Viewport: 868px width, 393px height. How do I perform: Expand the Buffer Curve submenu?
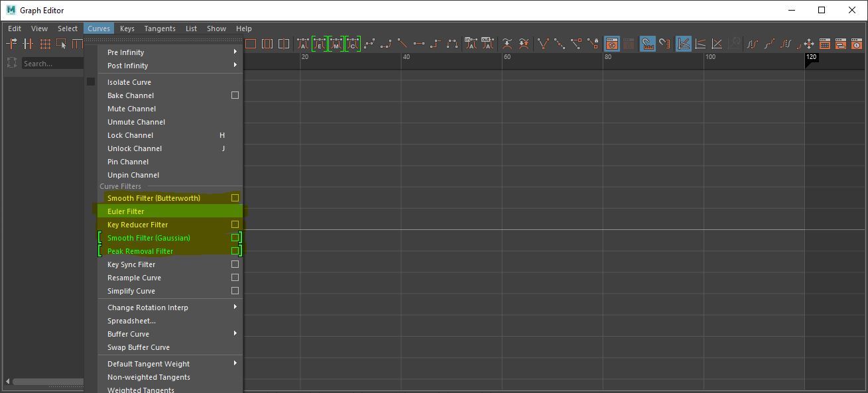(170, 334)
